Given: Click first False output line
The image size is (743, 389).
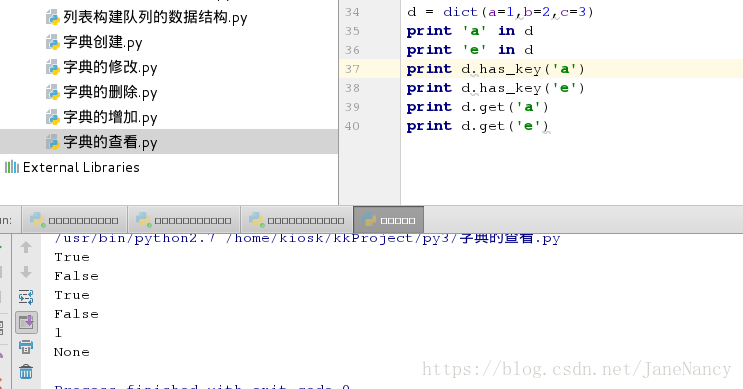Looking at the screenshot, I should (76, 276).
